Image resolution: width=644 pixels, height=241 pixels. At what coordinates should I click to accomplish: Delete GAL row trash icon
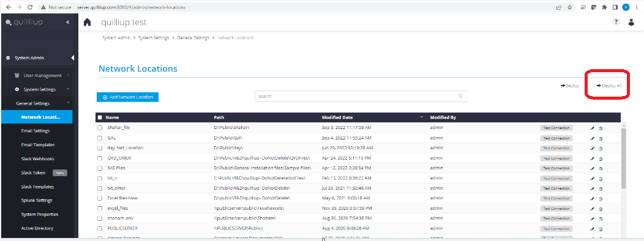[601, 138]
